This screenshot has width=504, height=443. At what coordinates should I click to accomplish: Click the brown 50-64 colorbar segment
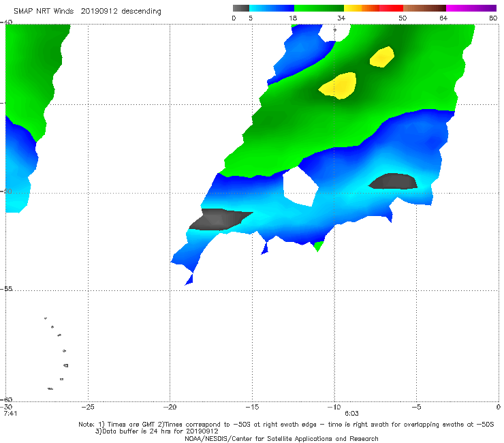coord(424,8)
